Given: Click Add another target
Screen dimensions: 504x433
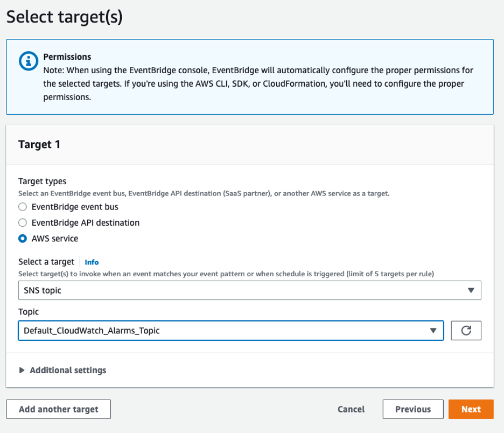Looking at the screenshot, I should pos(58,409).
